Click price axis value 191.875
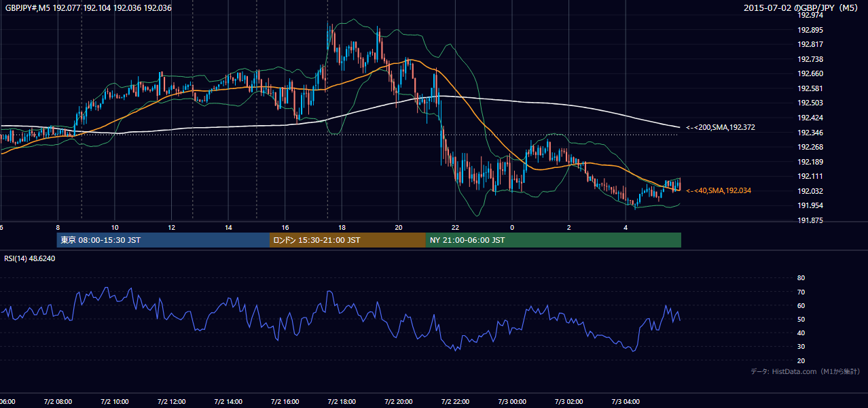This screenshot has width=868, height=408. tap(810, 220)
